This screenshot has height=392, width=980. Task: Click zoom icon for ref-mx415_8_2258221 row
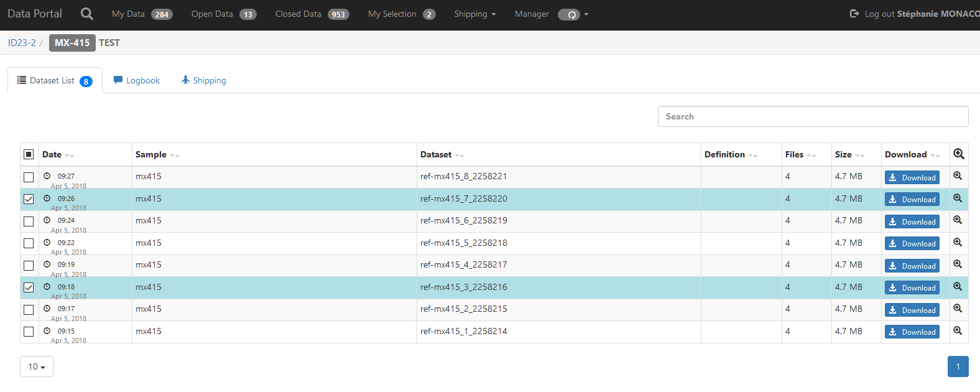[x=958, y=176]
